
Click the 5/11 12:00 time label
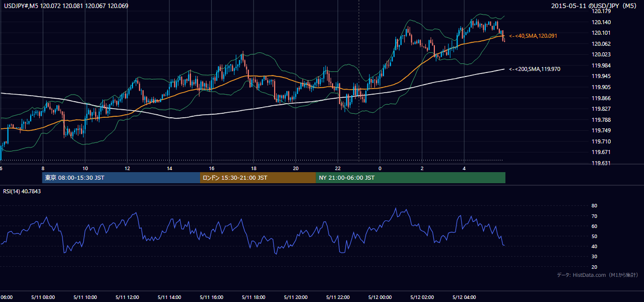127,297
